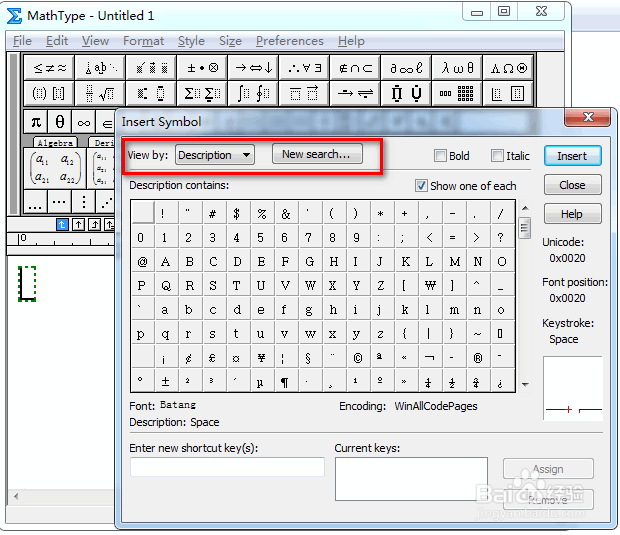Insert the infinity symbol from toolbar
This screenshot has height=535, width=620.
pos(83,122)
